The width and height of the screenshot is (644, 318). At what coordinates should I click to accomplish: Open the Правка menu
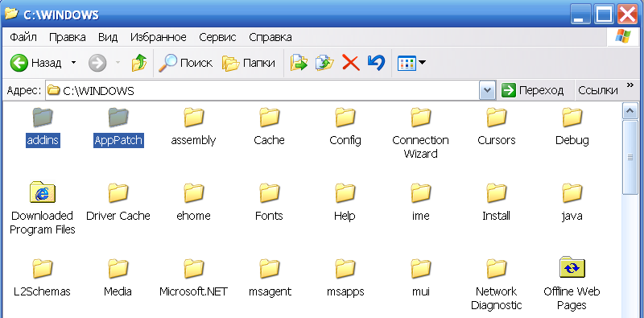pos(68,37)
